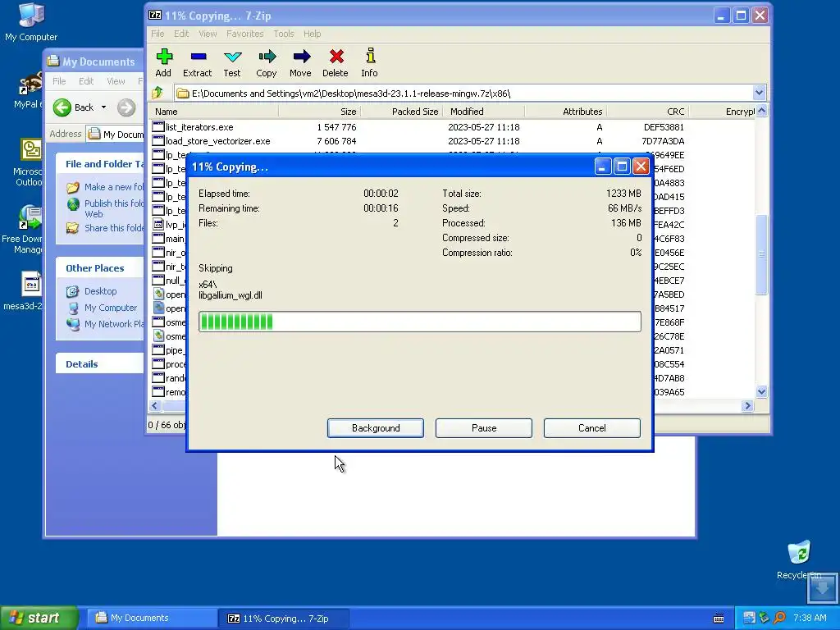This screenshot has height=630, width=840.
Task: Click the Recycle Bin desktop icon
Action: point(799,559)
